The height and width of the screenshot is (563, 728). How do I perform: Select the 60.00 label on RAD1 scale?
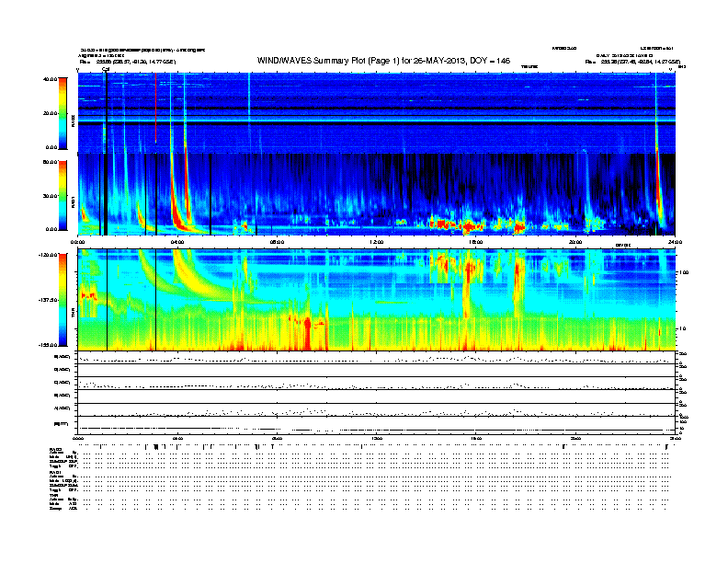(50, 162)
